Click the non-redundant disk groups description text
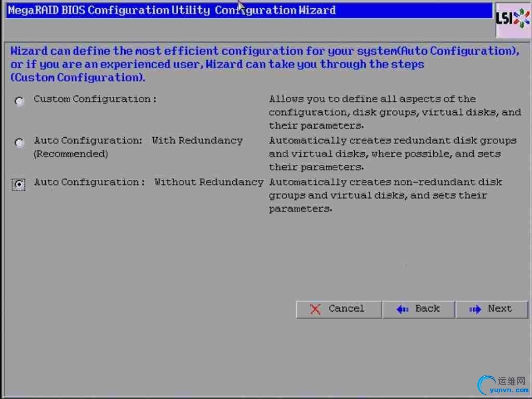 pos(385,195)
